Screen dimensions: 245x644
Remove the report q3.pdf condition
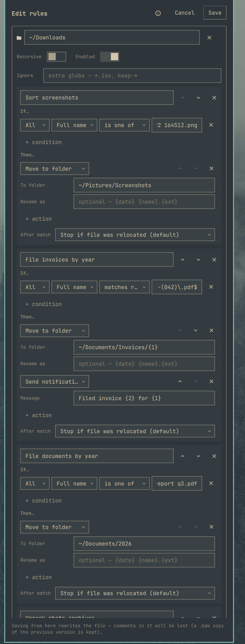211,483
